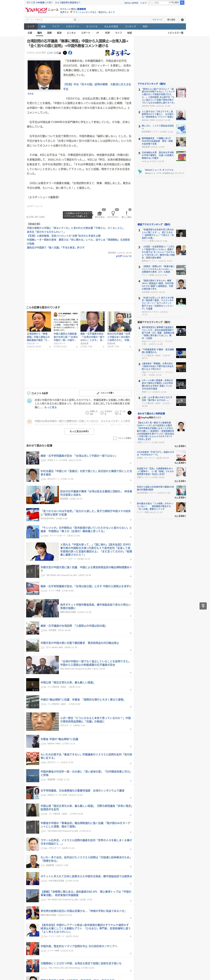Share comment via X icon
Screen dimensions: 210x980
[130, 412]
